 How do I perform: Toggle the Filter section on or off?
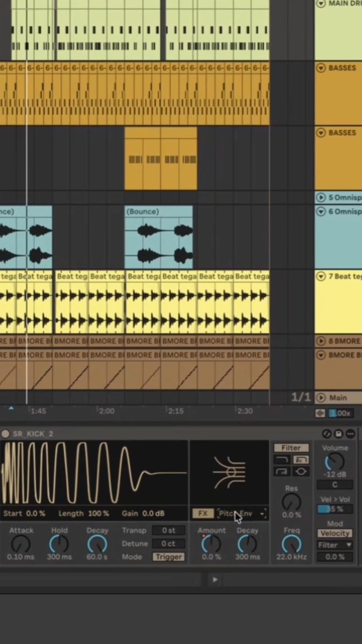click(x=291, y=448)
